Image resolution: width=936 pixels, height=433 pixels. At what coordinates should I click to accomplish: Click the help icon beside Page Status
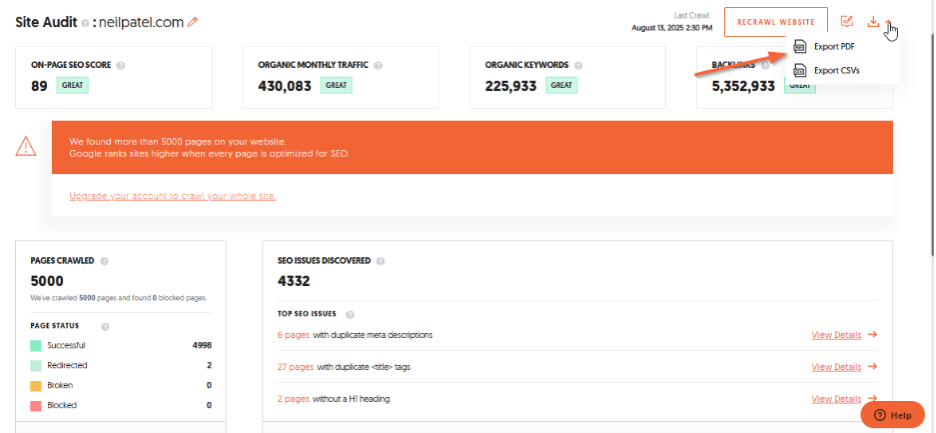pos(105,327)
